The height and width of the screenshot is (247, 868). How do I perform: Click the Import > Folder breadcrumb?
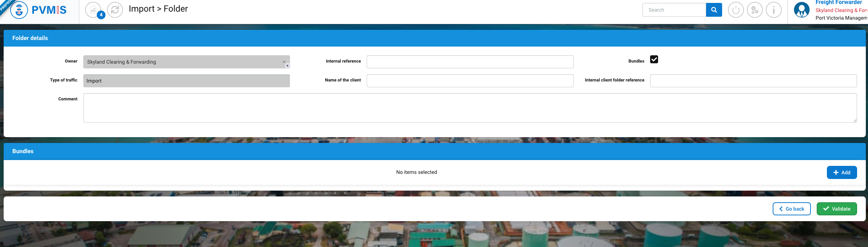[158, 9]
